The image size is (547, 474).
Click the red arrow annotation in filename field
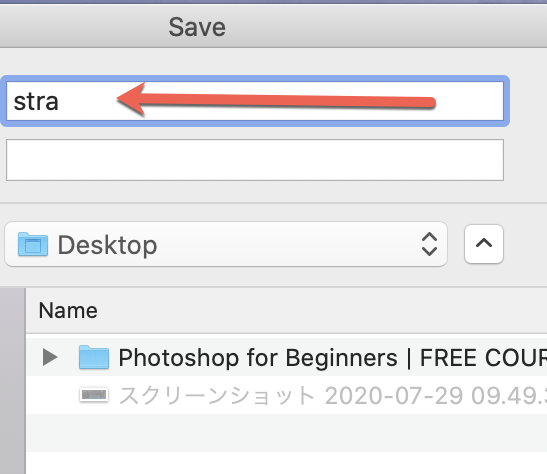coord(276,100)
